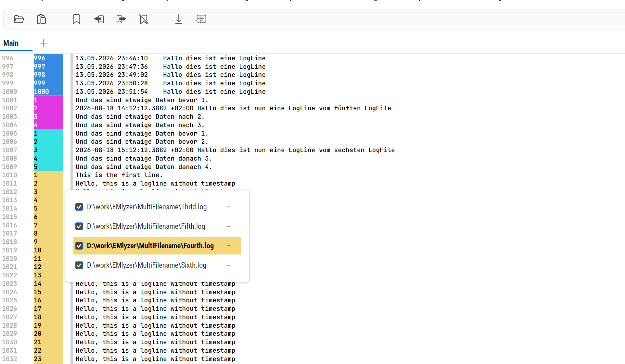Select the Sixth.log file path entry
Image resolution: width=625 pixels, height=364 pixels.
tap(147, 265)
